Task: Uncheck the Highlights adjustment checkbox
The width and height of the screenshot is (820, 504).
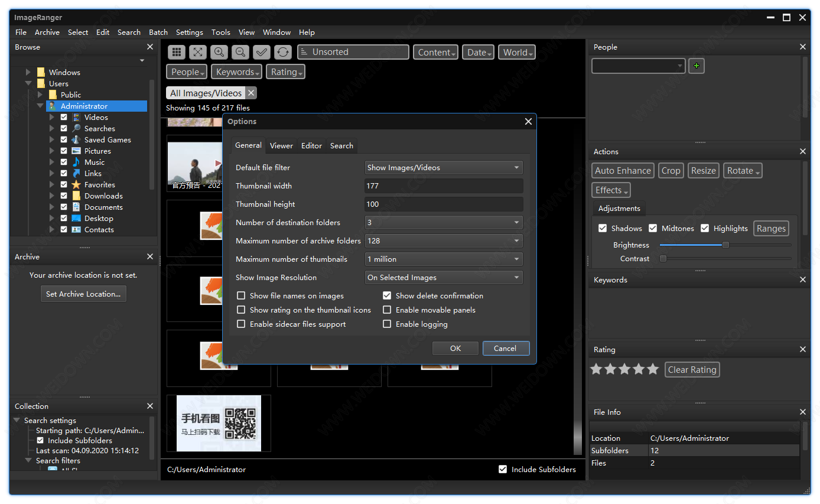Action: [x=705, y=229]
